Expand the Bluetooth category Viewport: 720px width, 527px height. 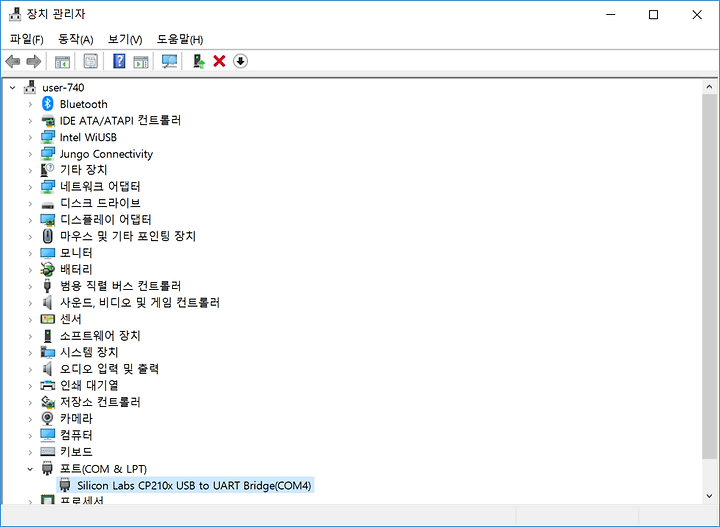point(30,104)
